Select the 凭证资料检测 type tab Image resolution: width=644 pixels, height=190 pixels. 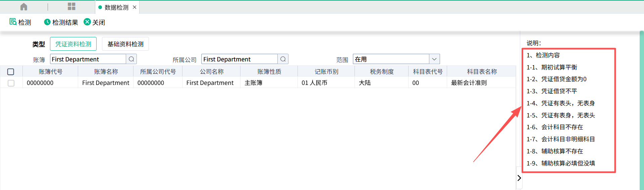coord(73,44)
